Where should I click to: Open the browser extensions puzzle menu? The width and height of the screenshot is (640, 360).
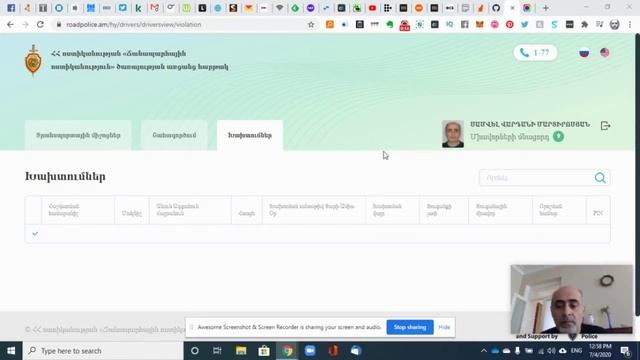coord(584,24)
